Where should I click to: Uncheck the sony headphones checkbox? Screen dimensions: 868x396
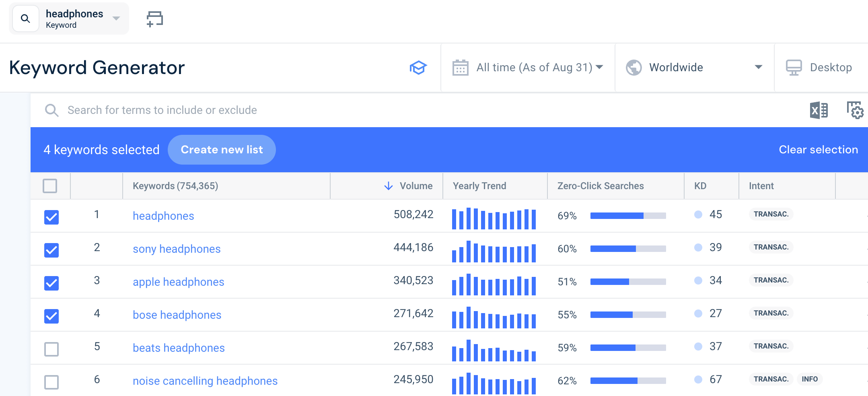(51, 250)
